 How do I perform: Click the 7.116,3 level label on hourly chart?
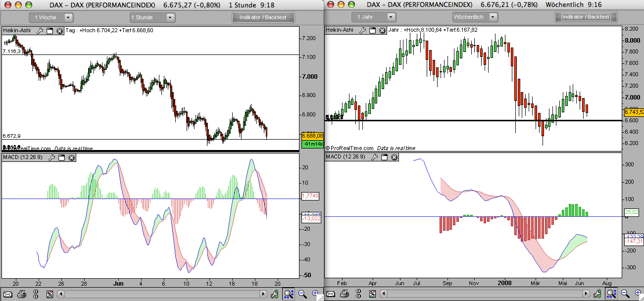click(12, 51)
